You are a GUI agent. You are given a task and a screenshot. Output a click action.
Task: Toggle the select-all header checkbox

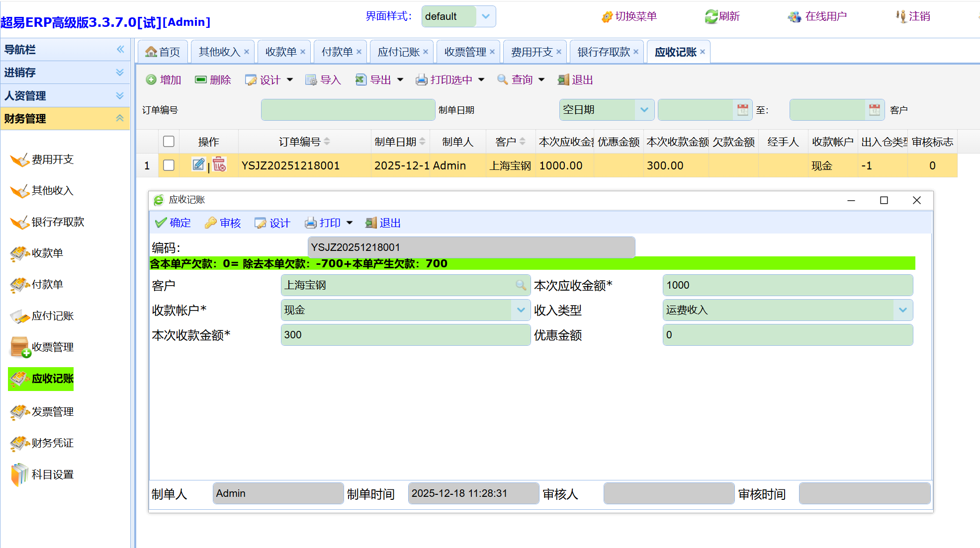169,142
